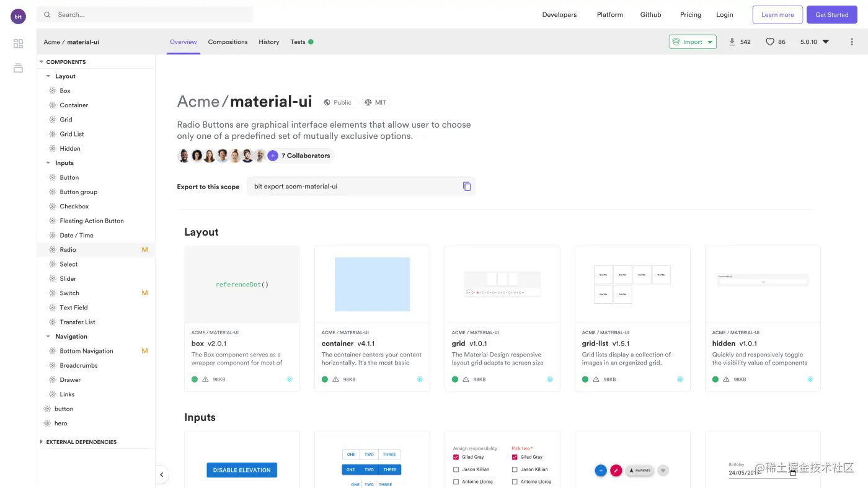The image size is (868, 488).
Task: Select Transfer List in the tree
Action: [x=77, y=322]
